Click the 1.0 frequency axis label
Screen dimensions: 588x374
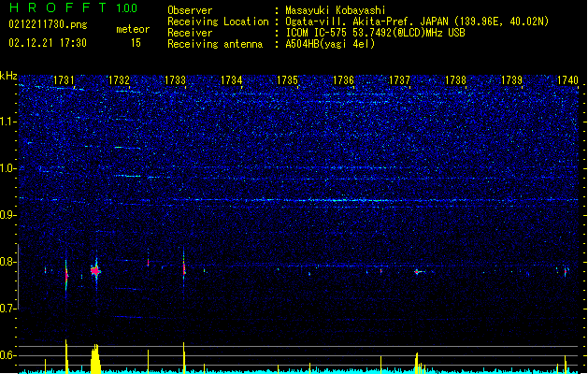pos(8,168)
